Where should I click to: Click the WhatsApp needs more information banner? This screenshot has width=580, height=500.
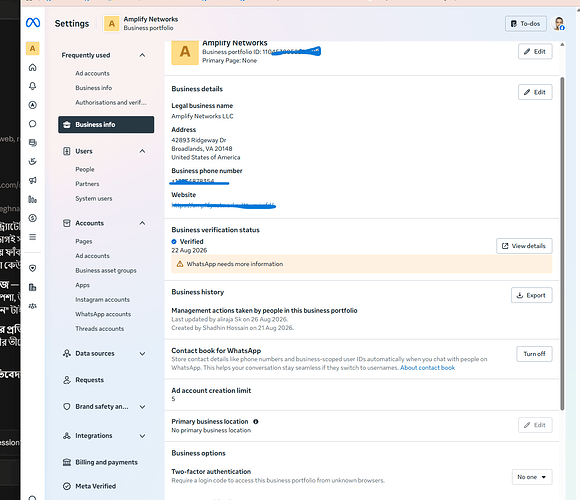tap(361, 264)
